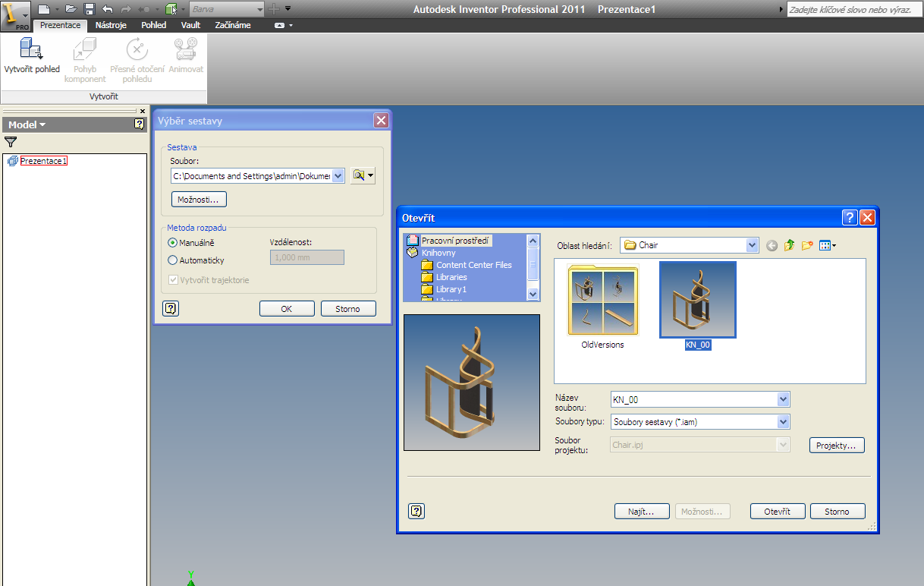This screenshot has height=586, width=924.
Task: Click the Otevřít open button
Action: point(778,512)
